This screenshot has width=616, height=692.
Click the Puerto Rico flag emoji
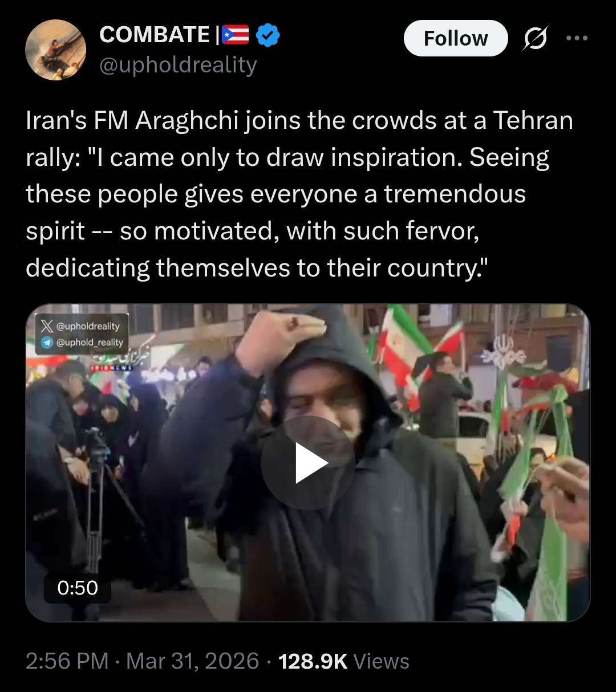pyautogui.click(x=235, y=35)
